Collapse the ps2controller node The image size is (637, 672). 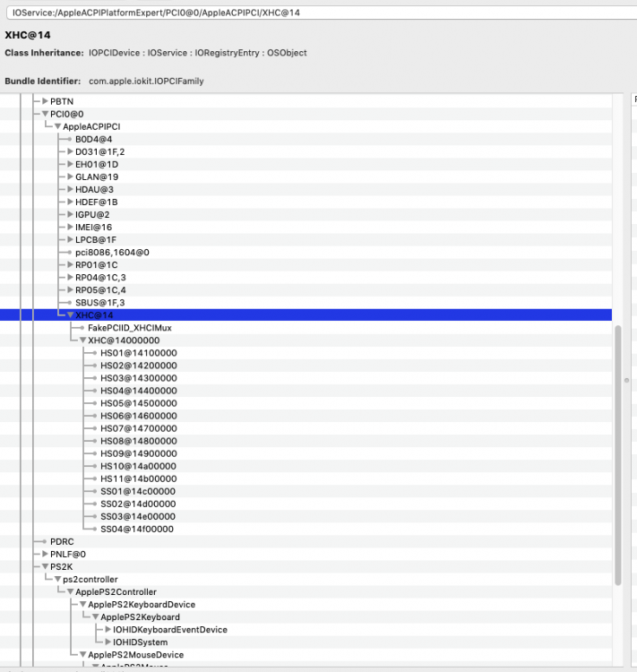[x=57, y=580]
